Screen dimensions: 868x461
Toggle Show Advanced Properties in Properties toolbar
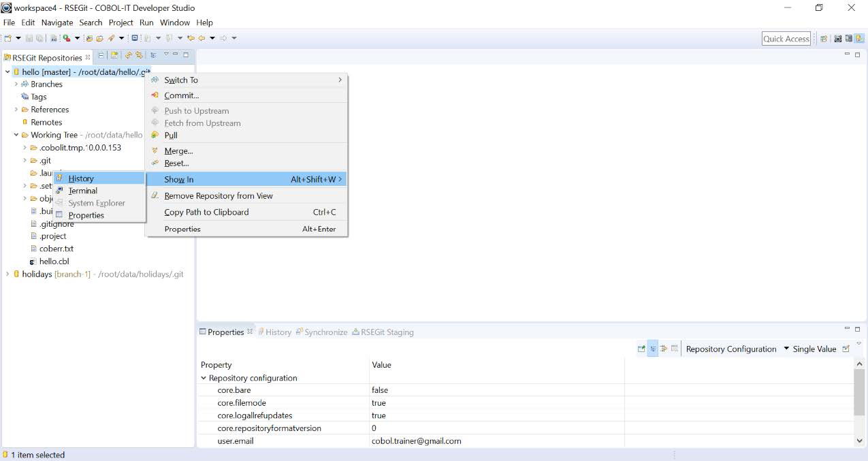[664, 349]
